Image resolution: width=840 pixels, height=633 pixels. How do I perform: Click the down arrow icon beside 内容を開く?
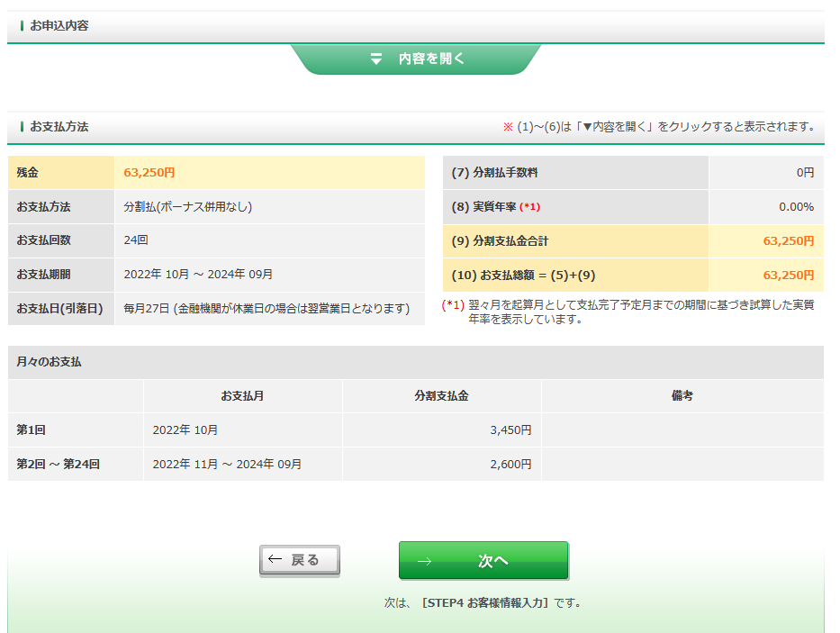tap(376, 59)
